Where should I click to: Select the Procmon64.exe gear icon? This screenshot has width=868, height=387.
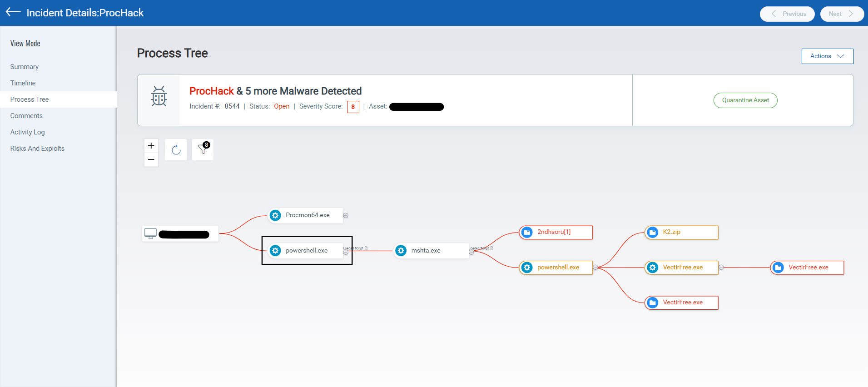pos(275,215)
